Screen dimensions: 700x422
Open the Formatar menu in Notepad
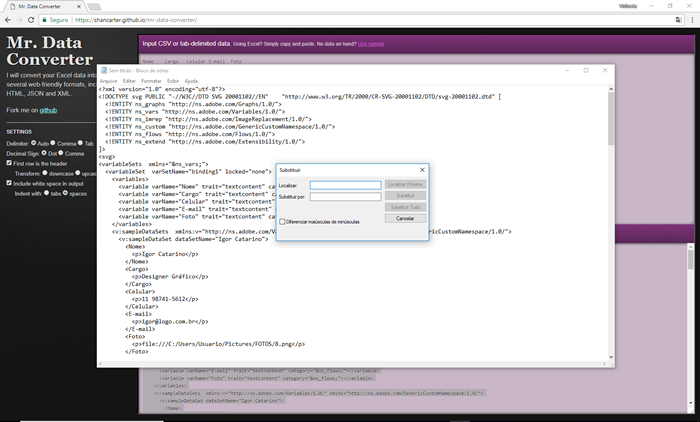click(151, 81)
